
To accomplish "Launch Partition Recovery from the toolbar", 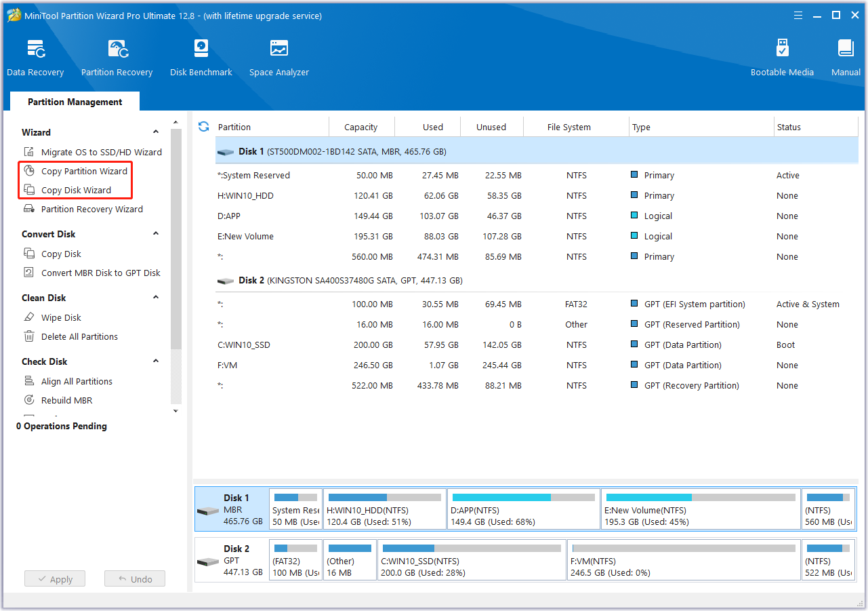I will pos(117,58).
